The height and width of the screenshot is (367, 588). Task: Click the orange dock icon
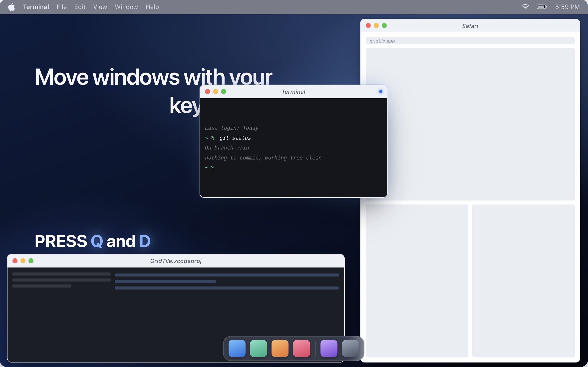(x=280, y=348)
